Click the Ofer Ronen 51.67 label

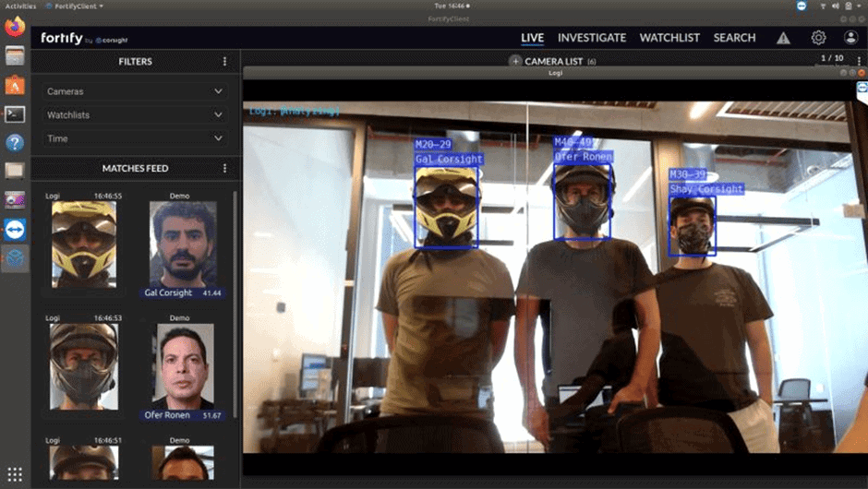183,415
